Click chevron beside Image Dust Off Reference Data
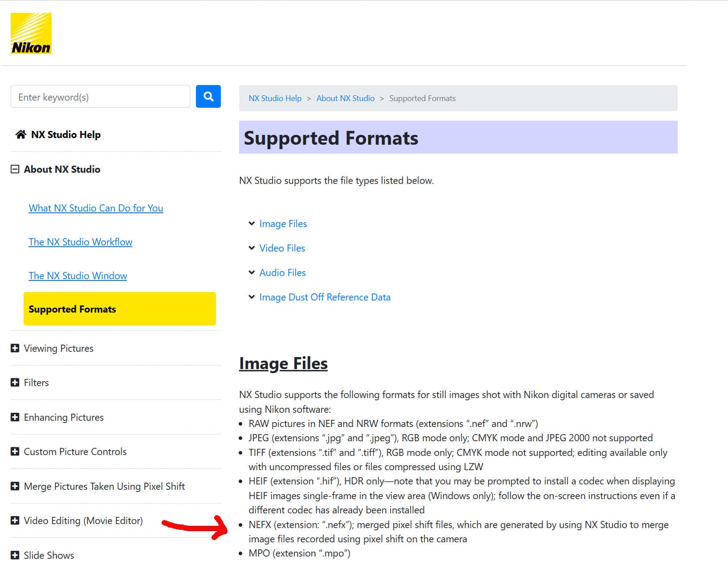The width and height of the screenshot is (728, 561). click(x=252, y=297)
